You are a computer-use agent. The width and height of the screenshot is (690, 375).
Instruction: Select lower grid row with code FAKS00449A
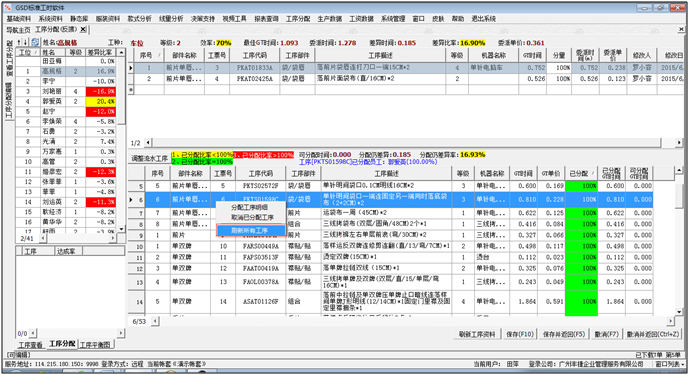tap(390, 246)
